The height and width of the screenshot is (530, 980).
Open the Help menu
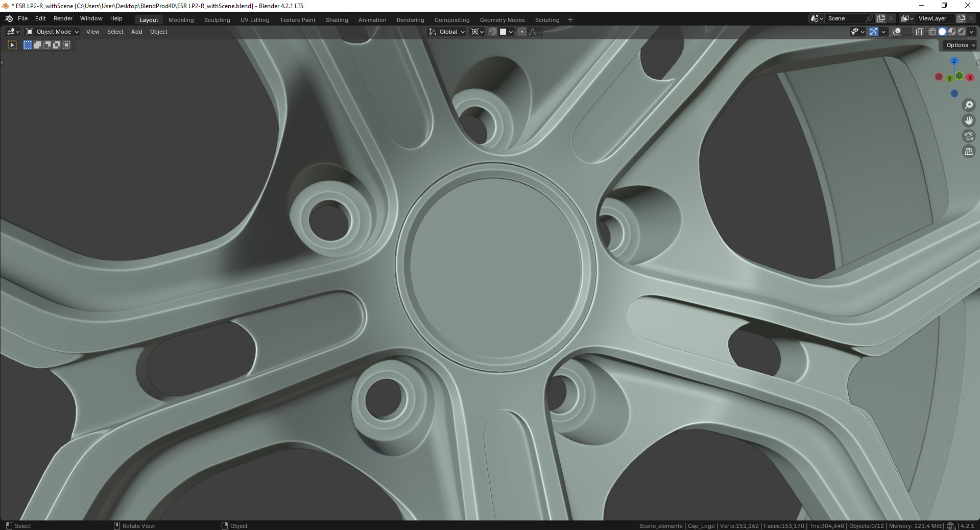point(116,18)
